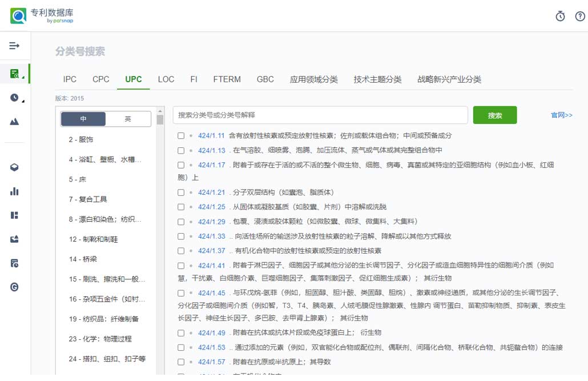588x381 pixels.
Task: Open the 官网>> link
Action: (x=561, y=115)
